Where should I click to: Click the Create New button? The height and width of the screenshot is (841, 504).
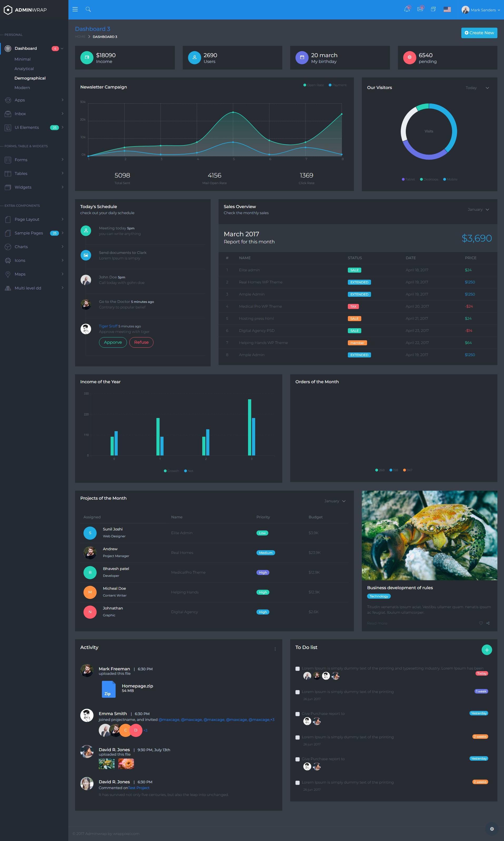[479, 33]
